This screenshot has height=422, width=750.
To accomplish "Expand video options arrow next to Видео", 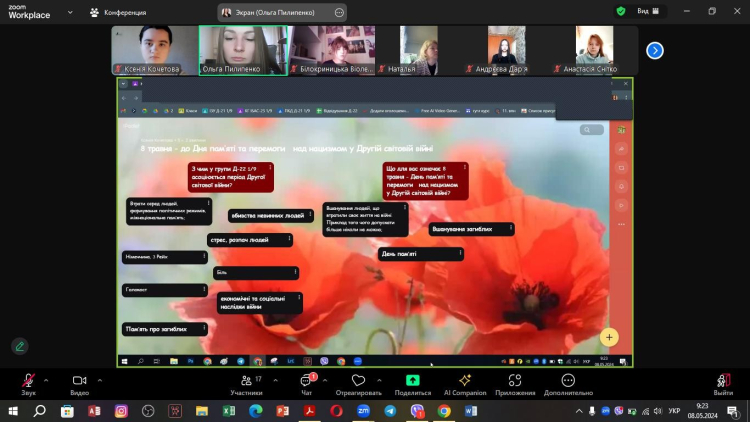I will pos(98,379).
